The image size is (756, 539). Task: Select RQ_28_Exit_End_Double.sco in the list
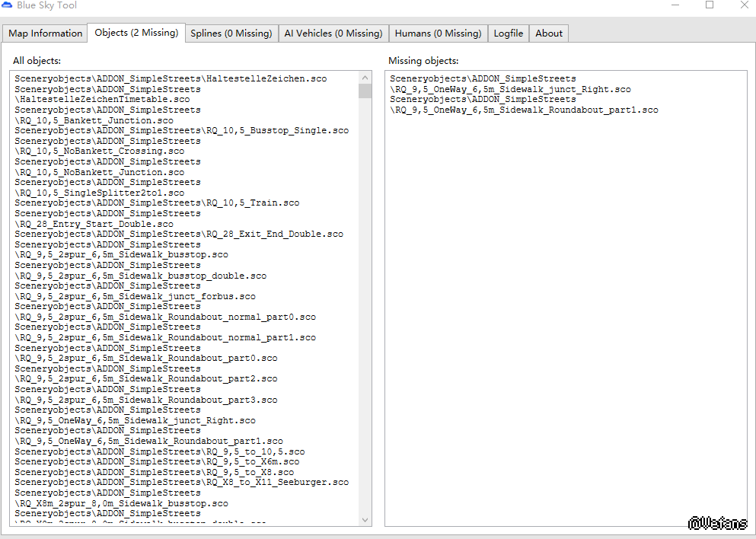[179, 234]
